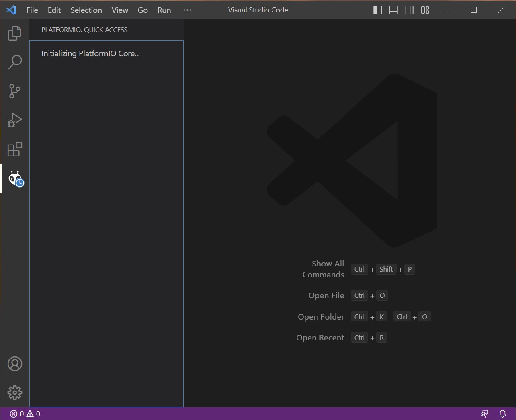This screenshot has height=420, width=516.
Task: Open the Run and Debug view
Action: [15, 120]
